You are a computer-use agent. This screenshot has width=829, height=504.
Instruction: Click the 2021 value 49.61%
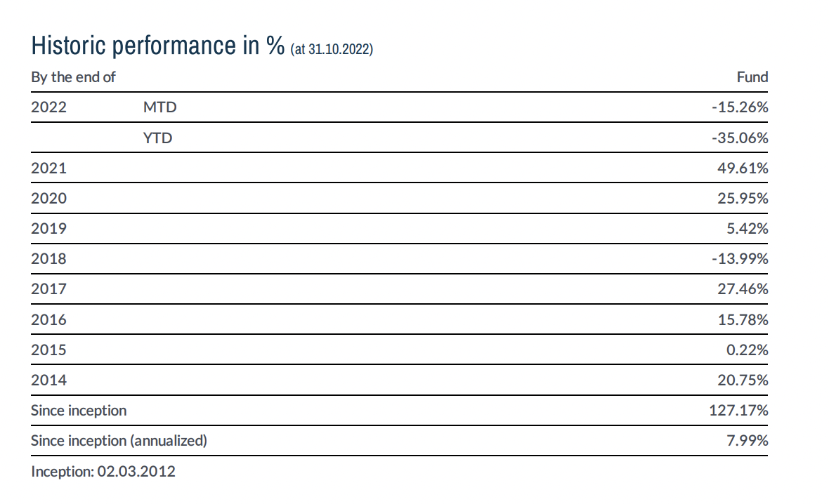coord(743,168)
